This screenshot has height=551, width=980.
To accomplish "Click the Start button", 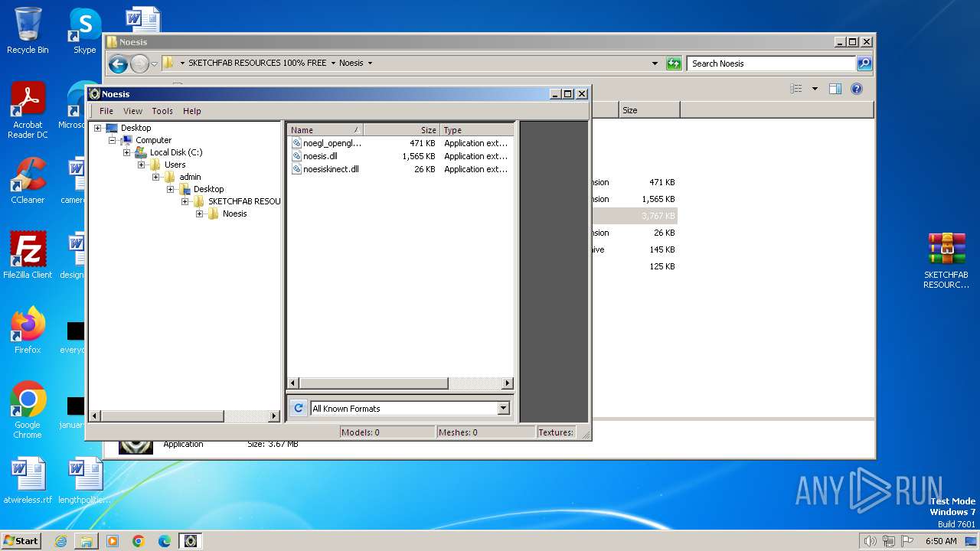I will [x=21, y=541].
